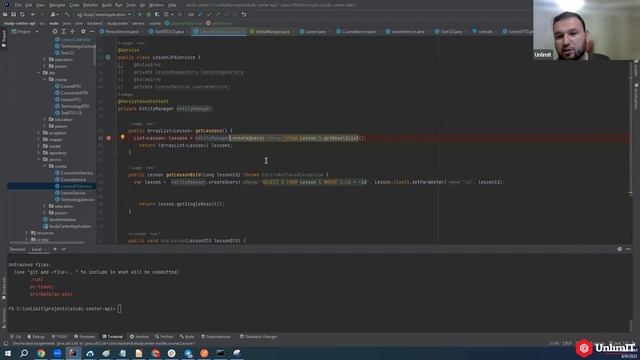Click Windows taskbar search icon
This screenshot has width=640, height=360.
24,353
